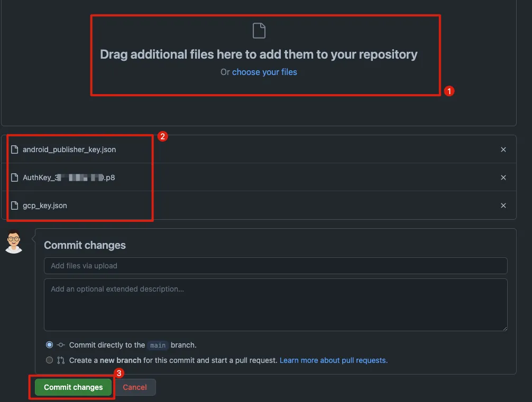Select Create a new branch option
Screen dimensions: 532x402
(x=50, y=360)
